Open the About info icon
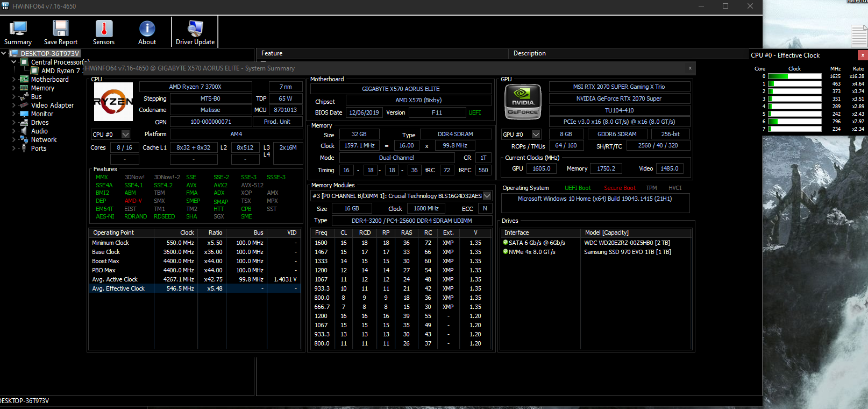The width and height of the screenshot is (868, 409). point(147,29)
